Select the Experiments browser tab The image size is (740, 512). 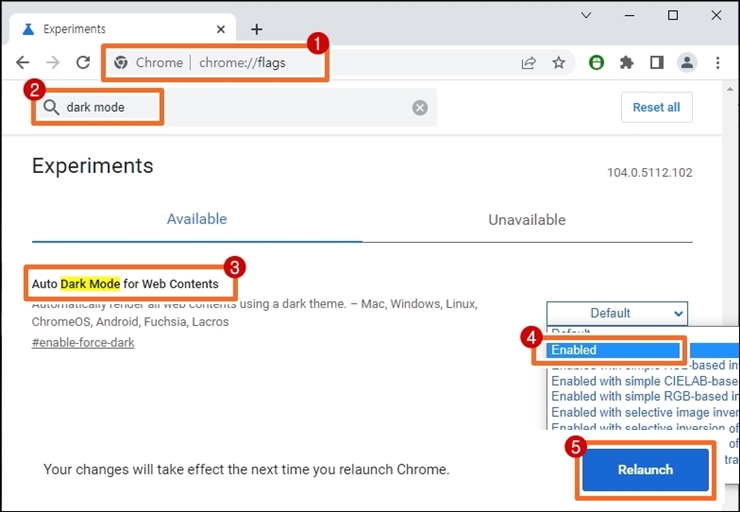[x=123, y=29]
